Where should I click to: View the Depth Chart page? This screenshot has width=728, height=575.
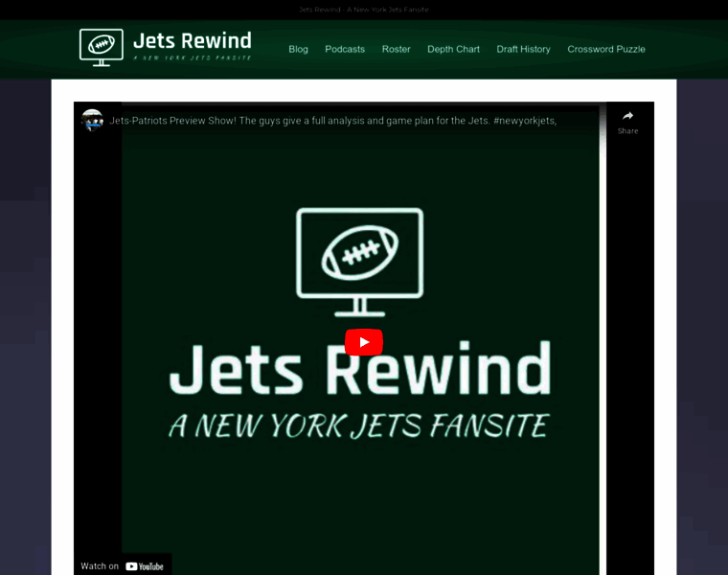coord(453,49)
